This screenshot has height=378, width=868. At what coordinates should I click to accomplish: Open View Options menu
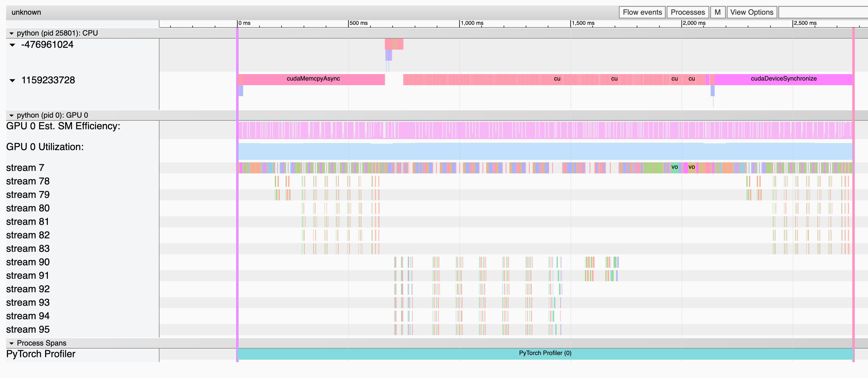(751, 13)
